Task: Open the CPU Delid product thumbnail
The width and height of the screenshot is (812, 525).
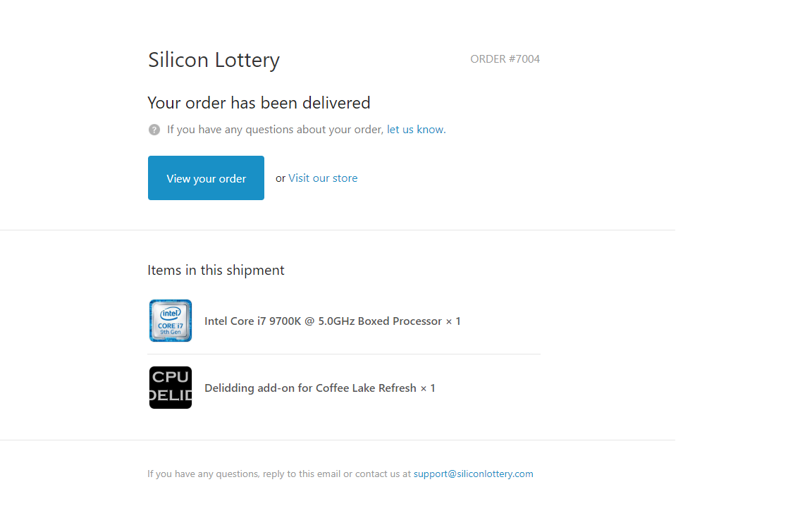Action: point(171,388)
